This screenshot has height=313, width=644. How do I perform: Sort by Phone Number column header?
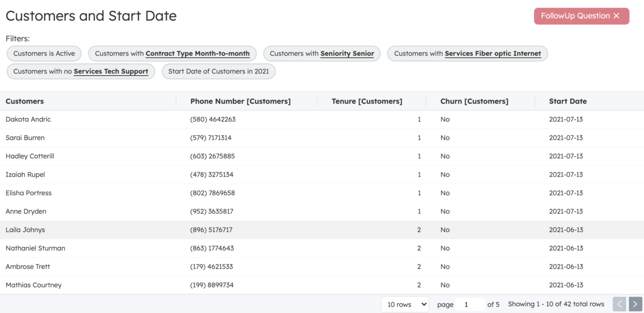tap(240, 101)
